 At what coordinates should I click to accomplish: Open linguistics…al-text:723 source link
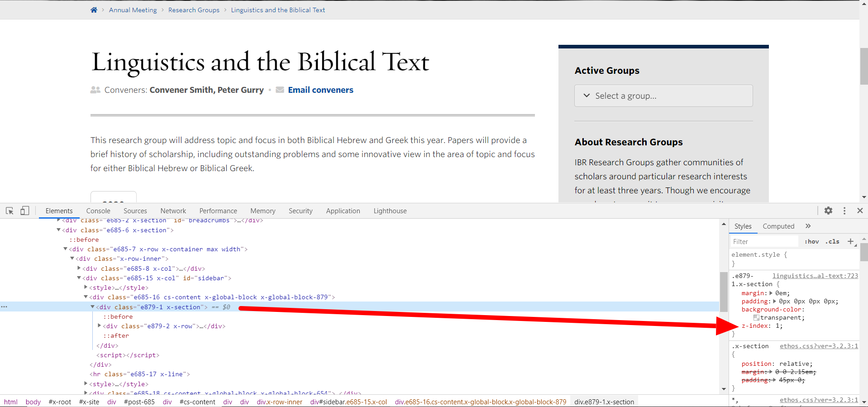(815, 276)
